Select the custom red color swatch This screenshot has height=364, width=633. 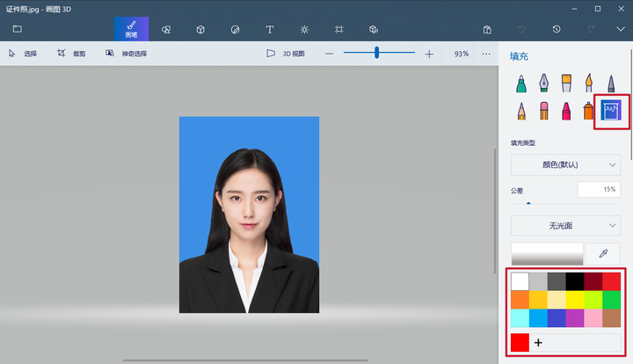point(520,343)
